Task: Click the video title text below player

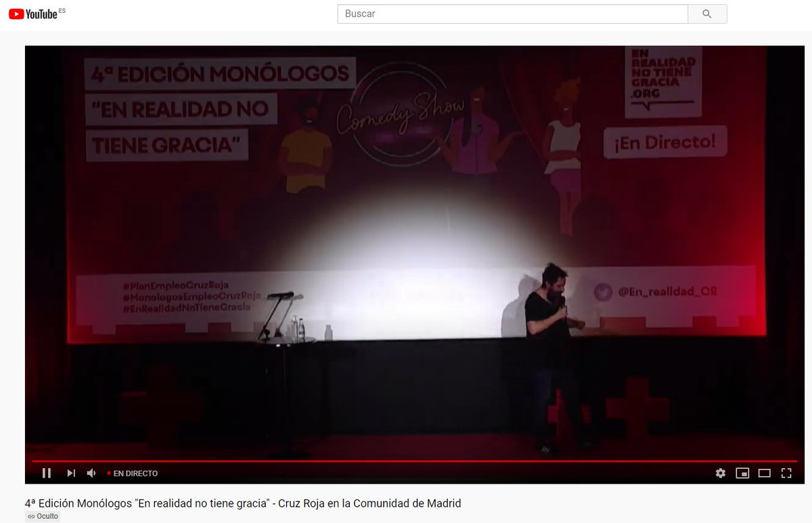Action: tap(243, 503)
